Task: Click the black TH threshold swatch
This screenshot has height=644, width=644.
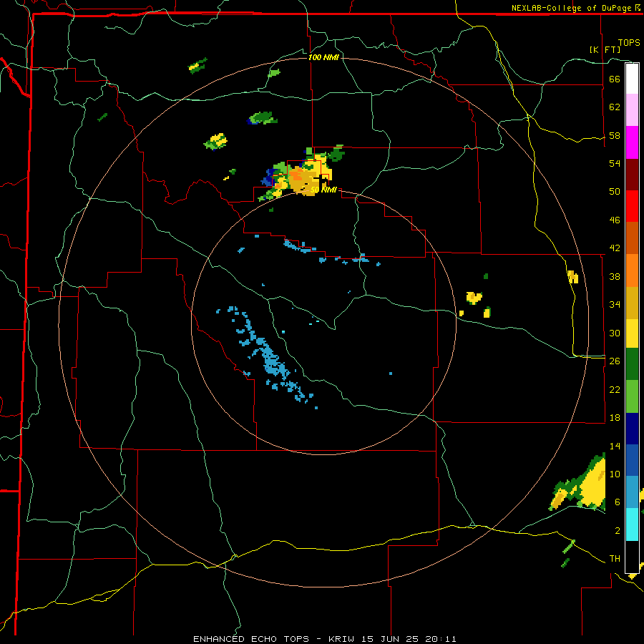Action: (632, 557)
